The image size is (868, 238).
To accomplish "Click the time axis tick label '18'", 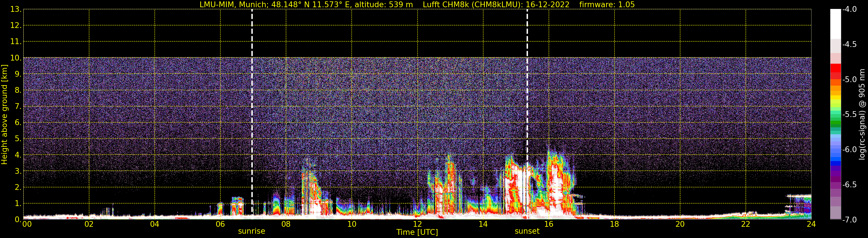I will pos(615,224).
